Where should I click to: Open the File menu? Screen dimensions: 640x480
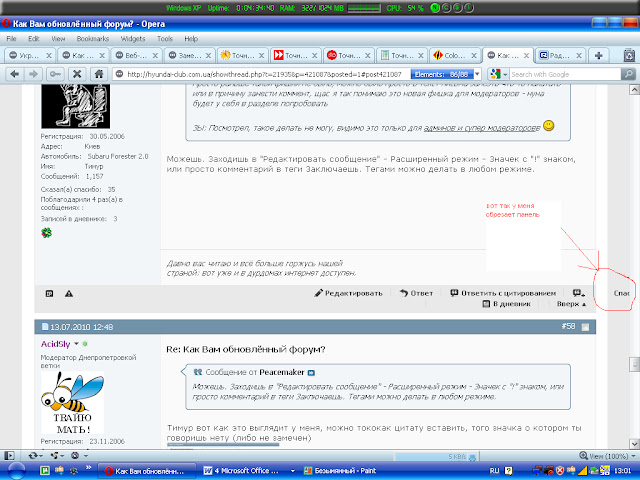(x=11, y=39)
